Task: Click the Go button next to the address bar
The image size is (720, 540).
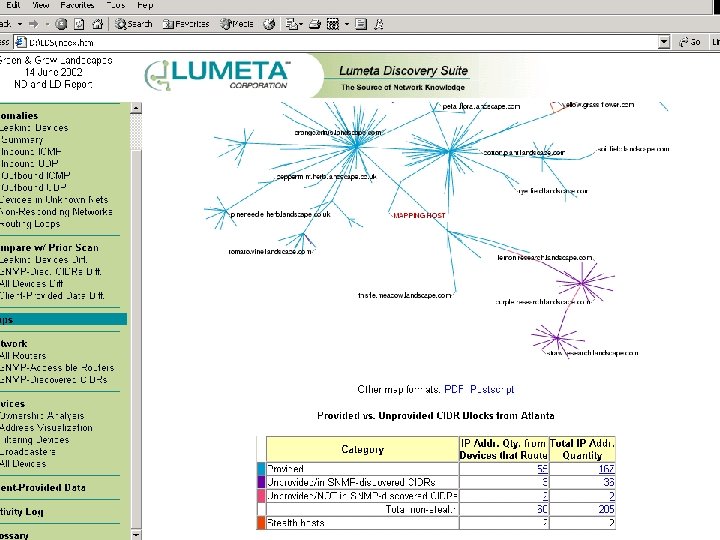Action: 690,42
